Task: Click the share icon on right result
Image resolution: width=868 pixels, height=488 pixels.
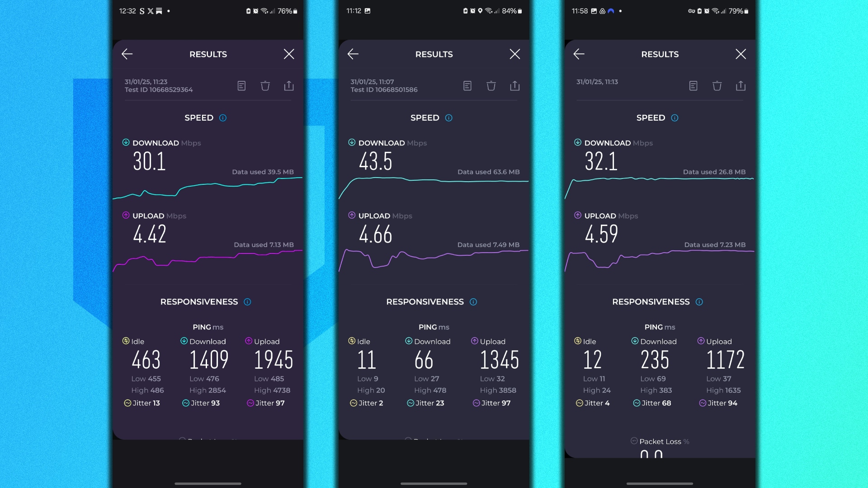Action: [741, 85]
